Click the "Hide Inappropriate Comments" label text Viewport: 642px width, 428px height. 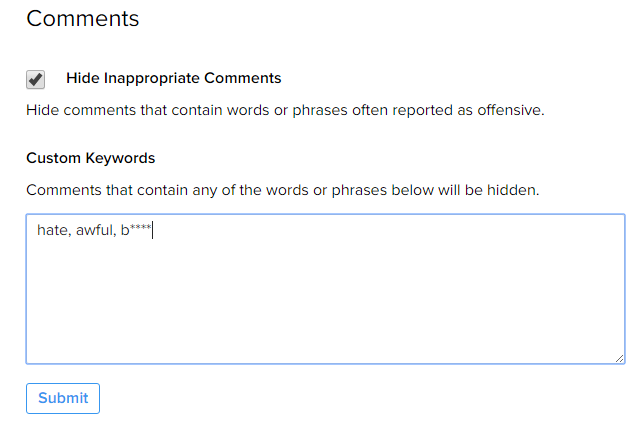click(173, 78)
